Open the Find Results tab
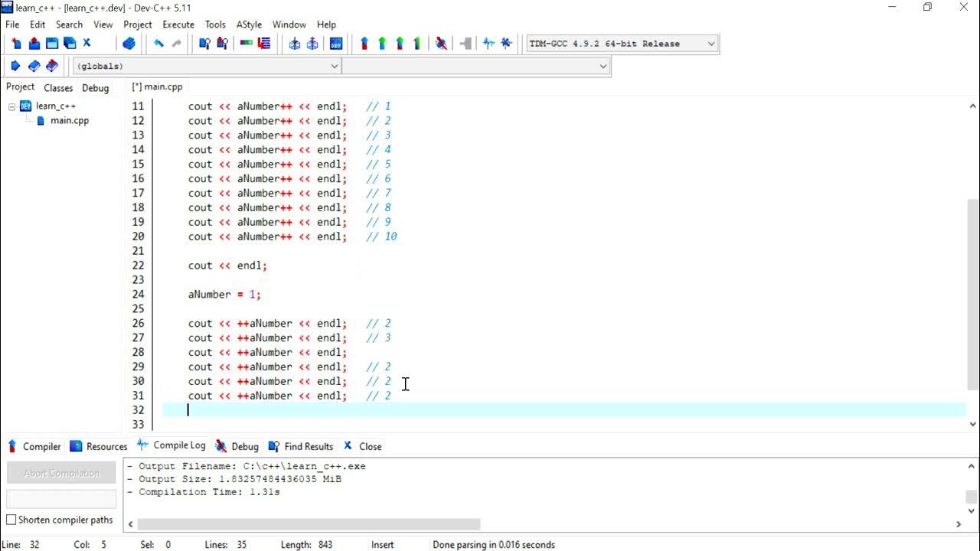Image resolution: width=980 pixels, height=551 pixels. coord(301,446)
